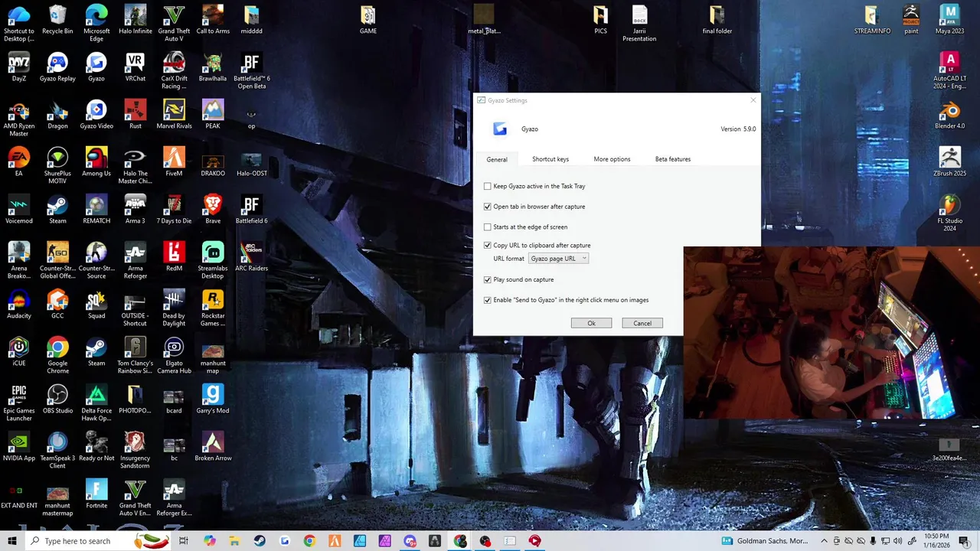Select the Dead by Daylight icon

coord(174,308)
